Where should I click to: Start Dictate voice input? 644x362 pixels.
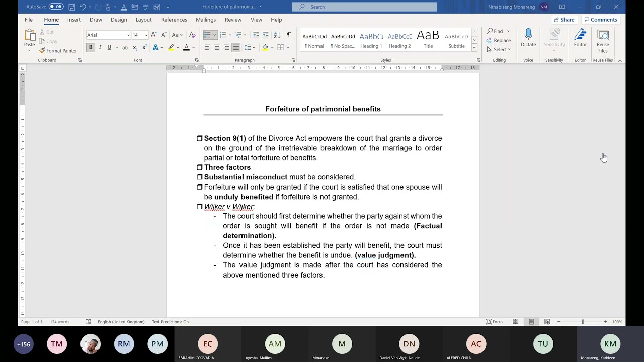[528, 38]
